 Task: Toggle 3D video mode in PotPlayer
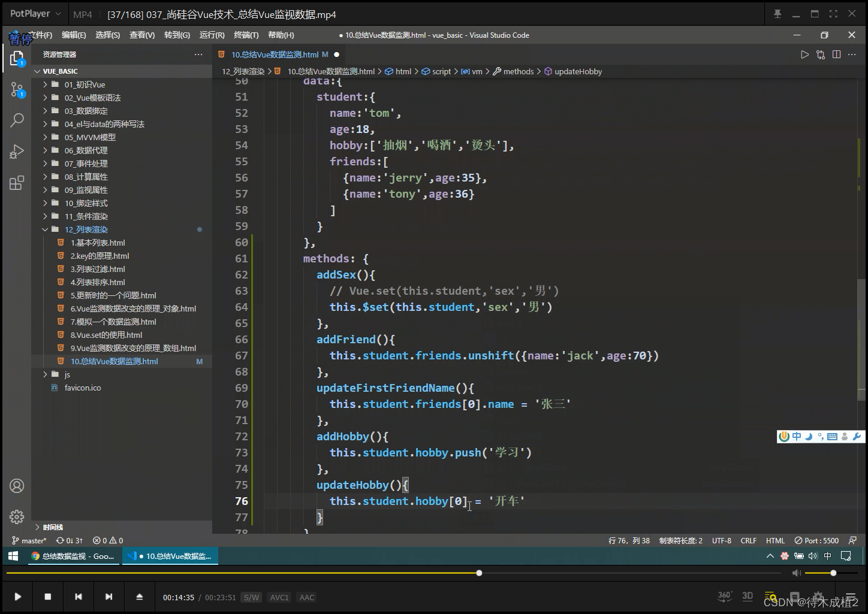click(748, 596)
